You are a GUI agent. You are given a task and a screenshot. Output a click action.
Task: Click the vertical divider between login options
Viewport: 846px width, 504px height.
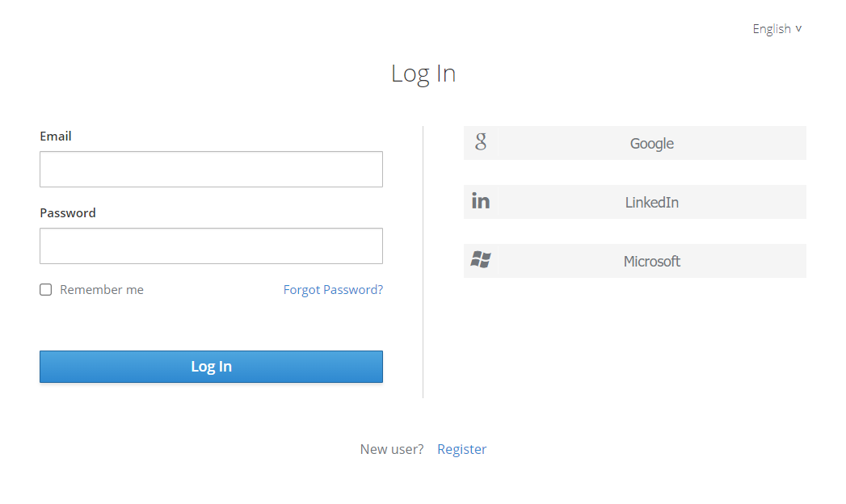pyautogui.click(x=423, y=262)
